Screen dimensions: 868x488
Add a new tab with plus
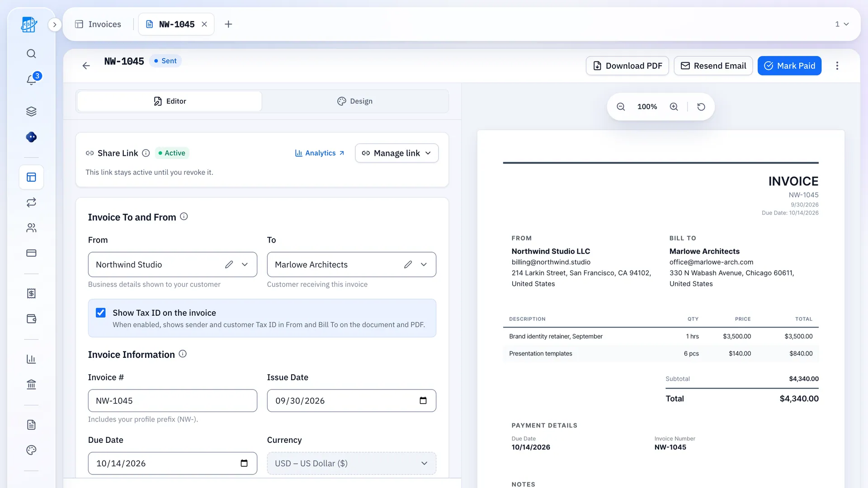pos(228,24)
